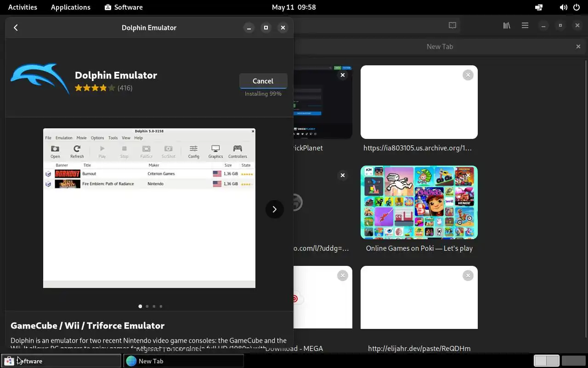Open the Applications menu
The width and height of the screenshot is (588, 368).
click(x=71, y=7)
